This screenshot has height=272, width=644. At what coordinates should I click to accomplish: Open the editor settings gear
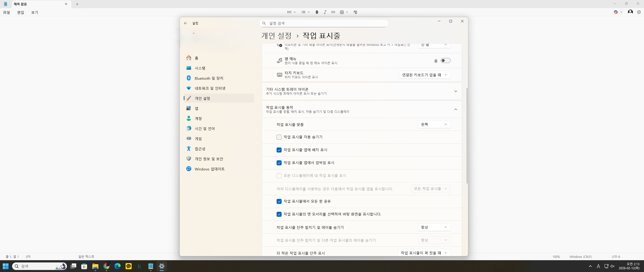click(x=639, y=12)
